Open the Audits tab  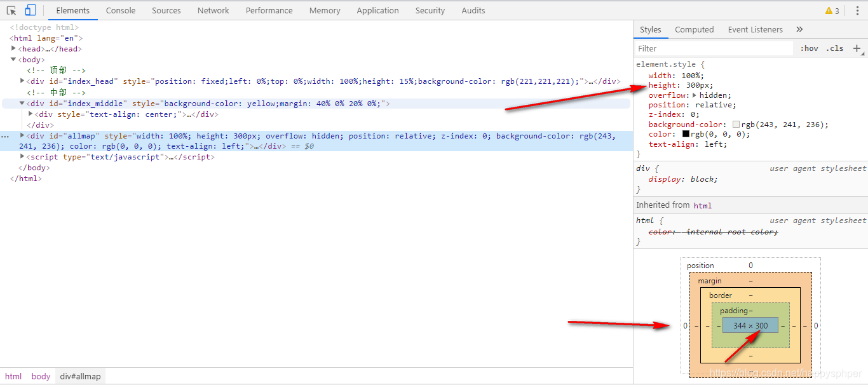(473, 11)
